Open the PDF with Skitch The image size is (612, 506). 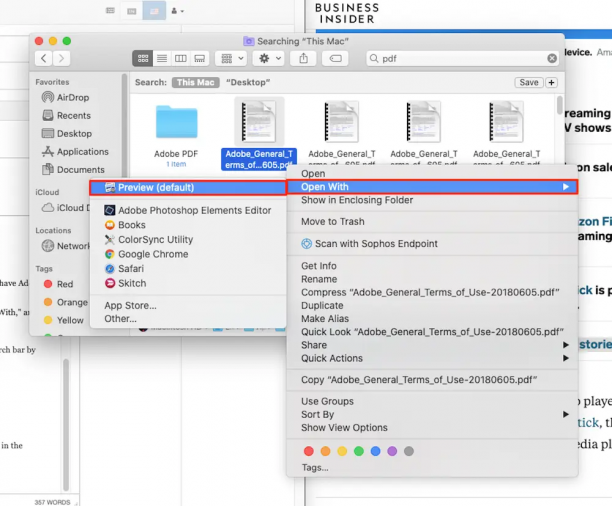coord(188,283)
